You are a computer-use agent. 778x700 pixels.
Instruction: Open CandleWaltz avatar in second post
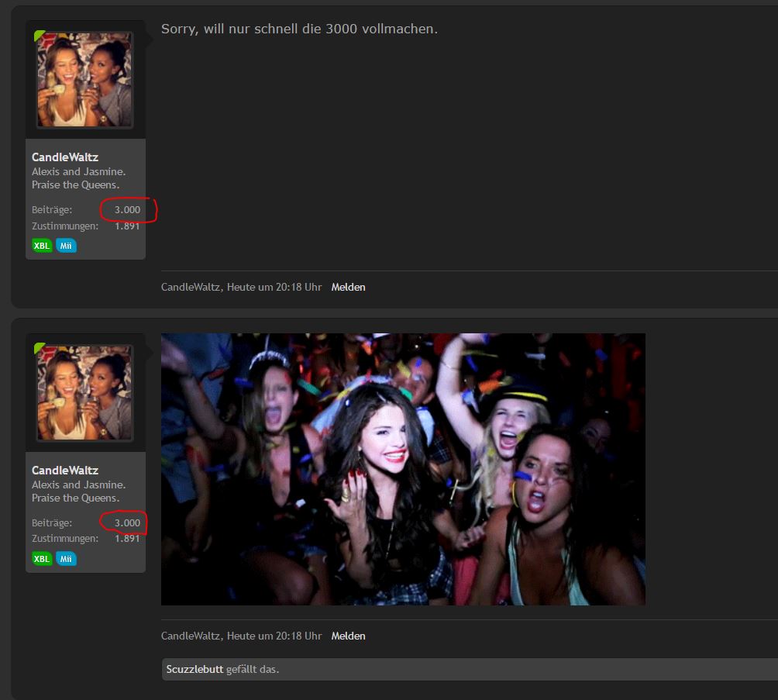click(85, 393)
